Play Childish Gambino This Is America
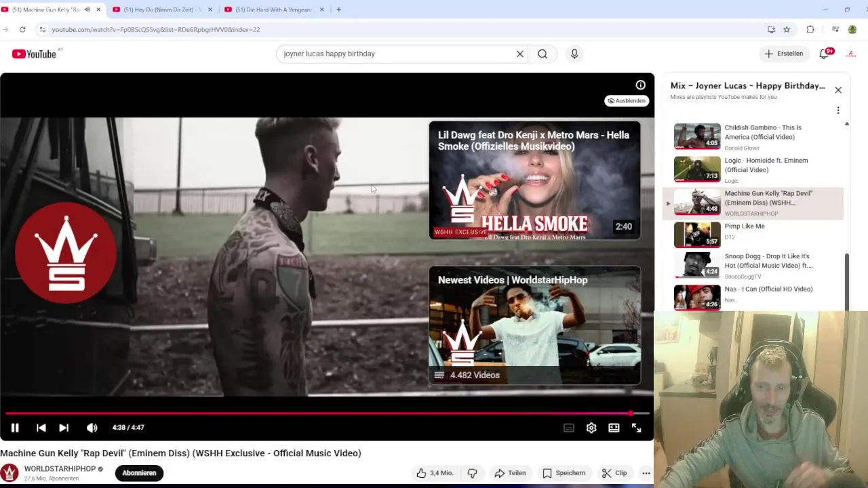 pyautogui.click(x=753, y=137)
